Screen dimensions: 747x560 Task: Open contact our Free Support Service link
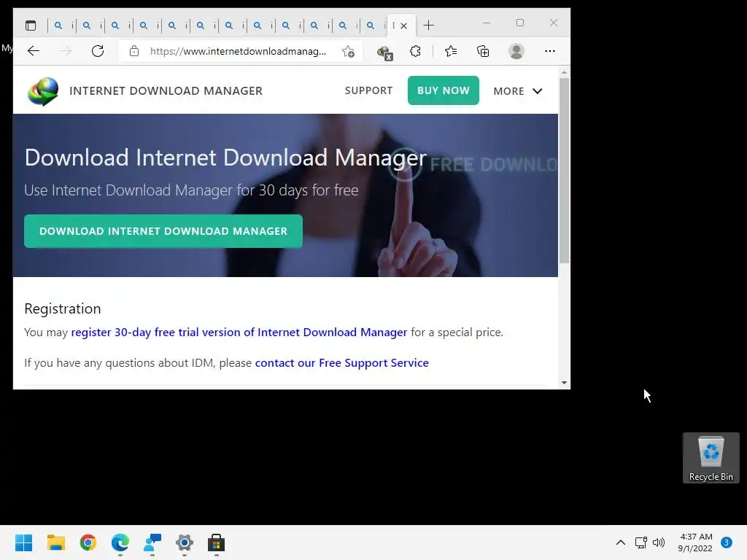pyautogui.click(x=341, y=363)
